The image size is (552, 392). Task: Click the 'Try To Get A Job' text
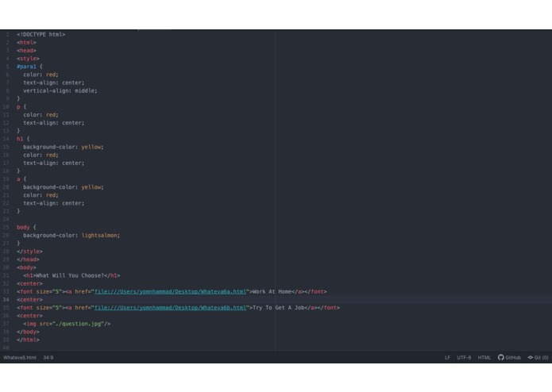pos(279,308)
